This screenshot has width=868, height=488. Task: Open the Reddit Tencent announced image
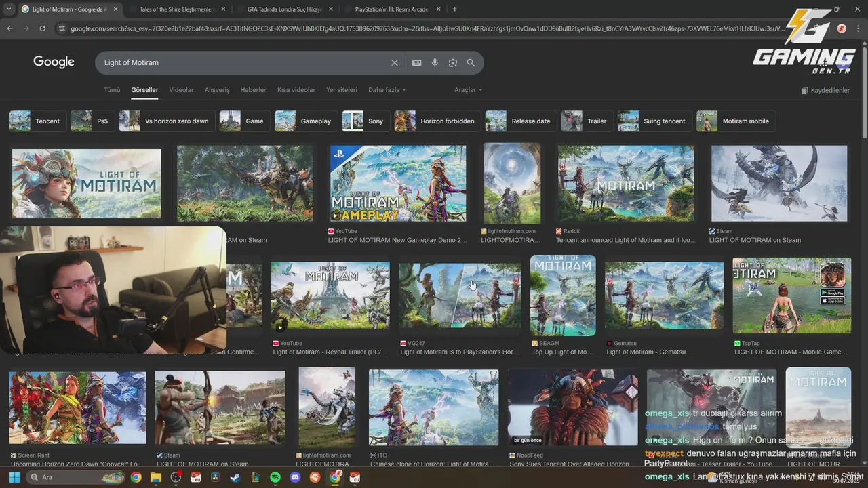tap(626, 183)
